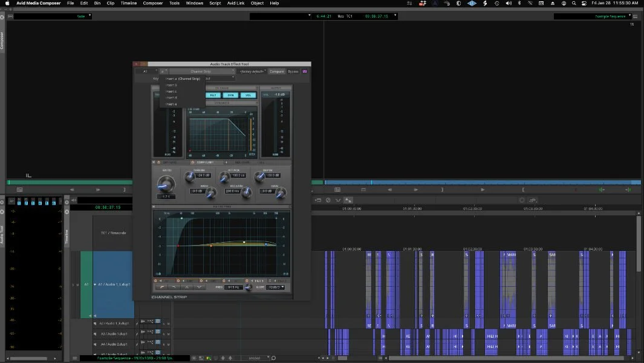Toggle the VOL section button
This screenshot has height=363, width=644.
(248, 95)
